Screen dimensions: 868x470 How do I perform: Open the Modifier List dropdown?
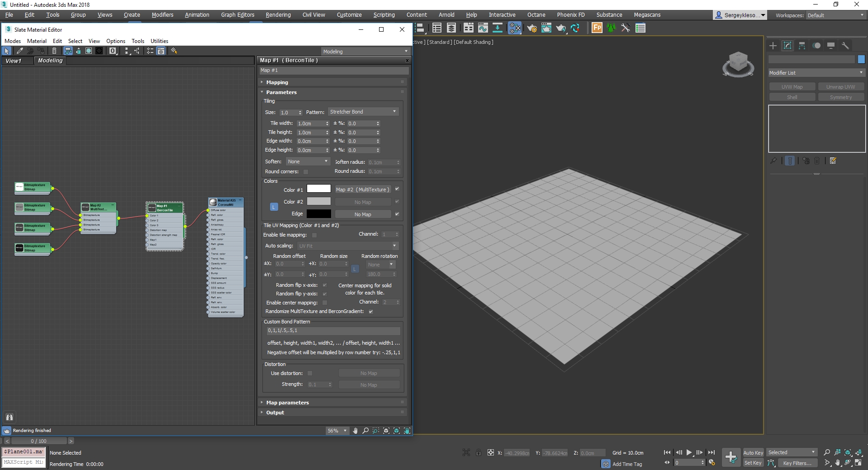(816, 73)
